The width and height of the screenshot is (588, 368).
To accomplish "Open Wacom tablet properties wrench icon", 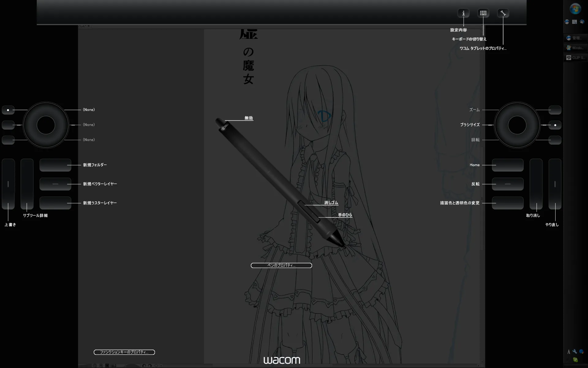I will (503, 13).
